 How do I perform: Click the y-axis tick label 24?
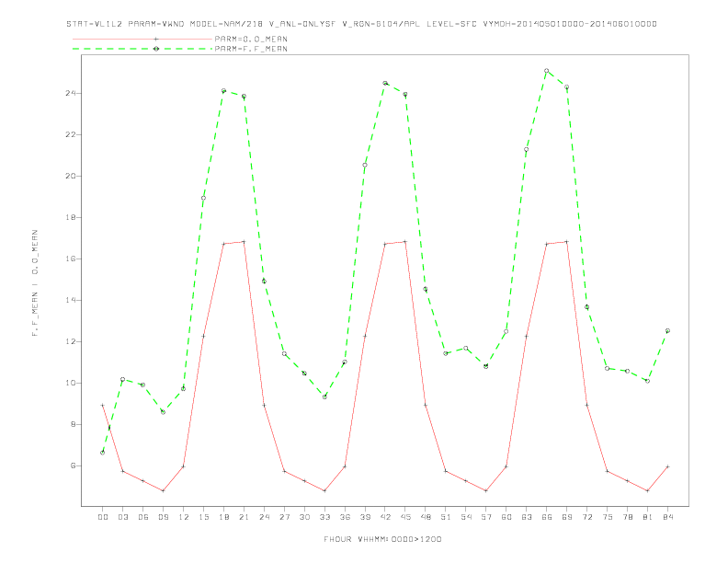(71, 93)
